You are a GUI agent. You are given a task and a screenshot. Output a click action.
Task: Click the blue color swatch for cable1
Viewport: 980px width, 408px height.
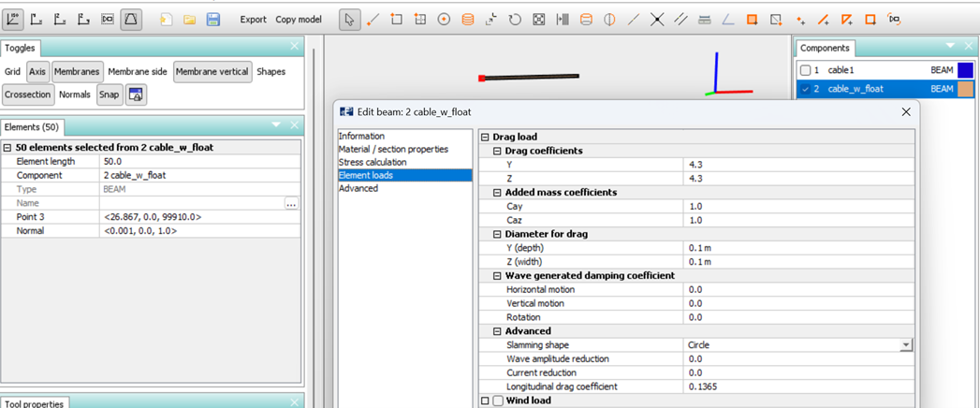click(966, 70)
